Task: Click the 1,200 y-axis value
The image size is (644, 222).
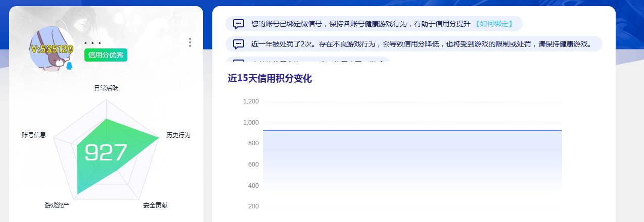Action: [x=251, y=101]
